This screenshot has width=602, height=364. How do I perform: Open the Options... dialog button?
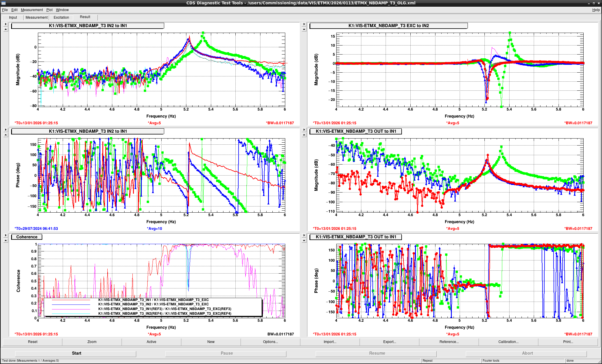pyautogui.click(x=270, y=342)
